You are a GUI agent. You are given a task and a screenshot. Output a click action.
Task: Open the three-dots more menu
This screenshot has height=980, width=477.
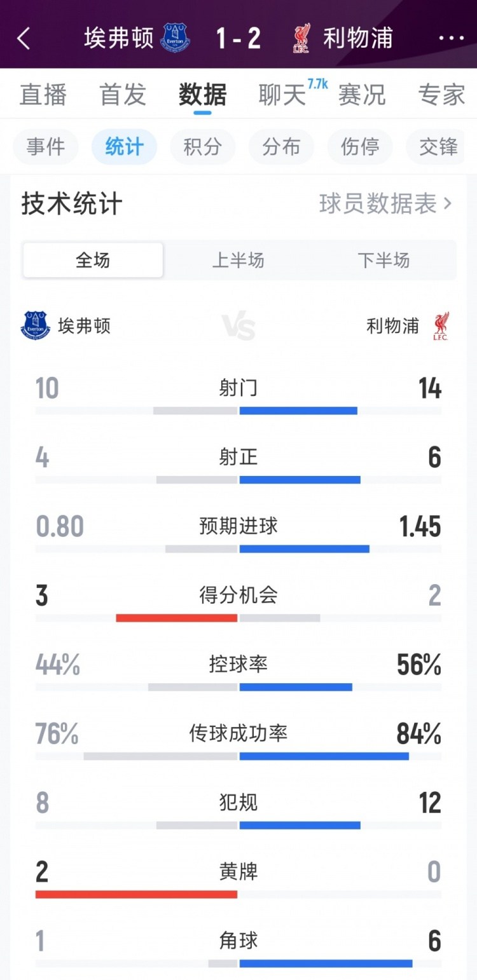(452, 38)
